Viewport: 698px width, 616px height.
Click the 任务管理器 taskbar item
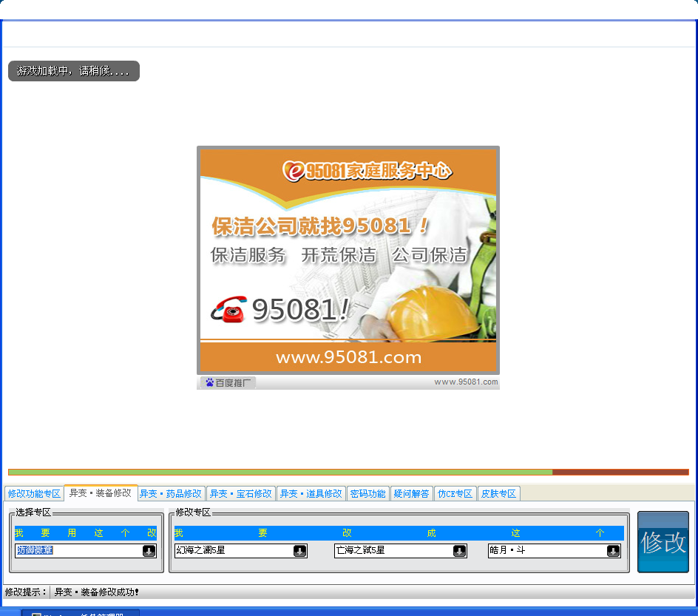81,613
